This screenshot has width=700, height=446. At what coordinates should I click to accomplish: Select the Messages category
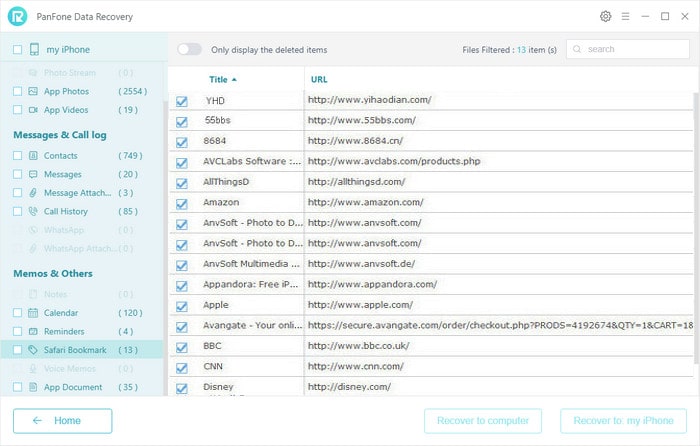click(62, 174)
